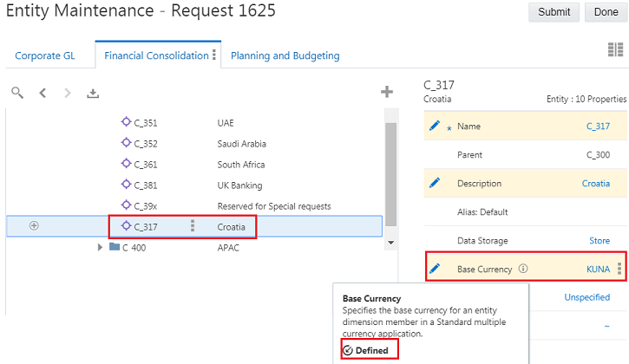Click the plus add icon

click(387, 92)
